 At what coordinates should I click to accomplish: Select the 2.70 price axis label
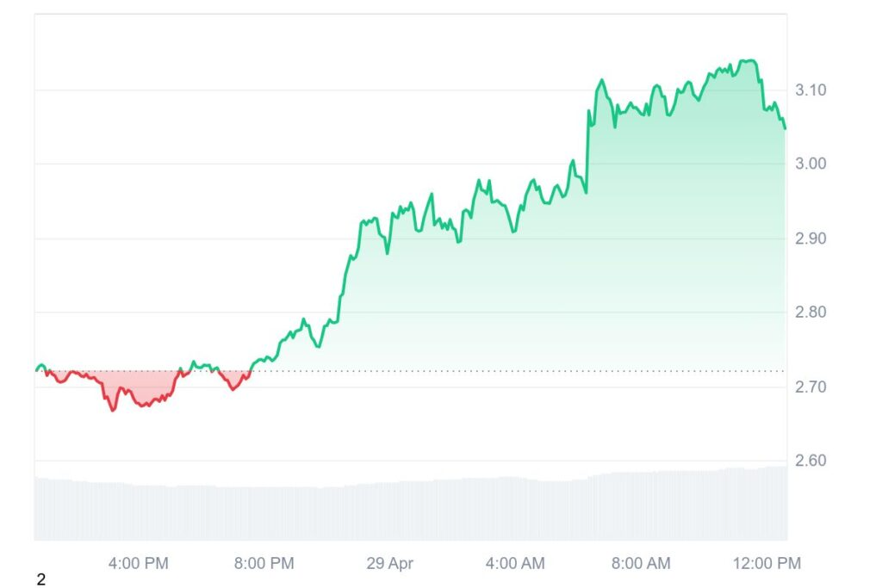coord(809,387)
